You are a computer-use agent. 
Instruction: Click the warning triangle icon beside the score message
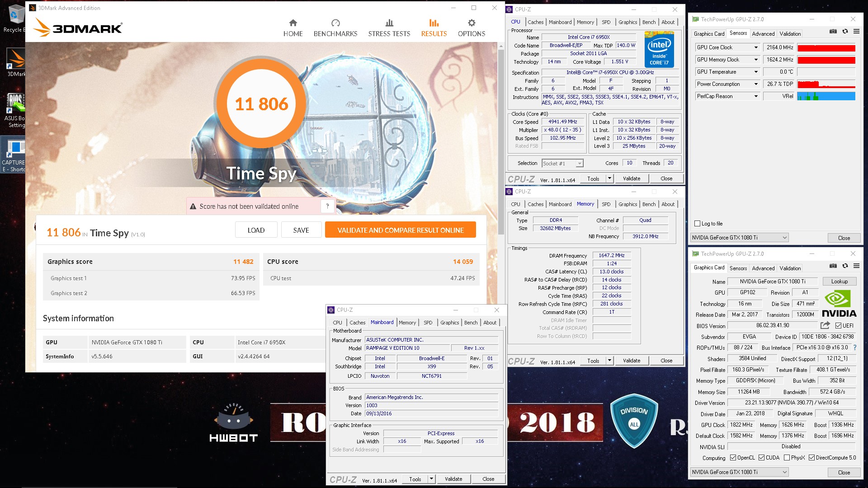(x=193, y=206)
